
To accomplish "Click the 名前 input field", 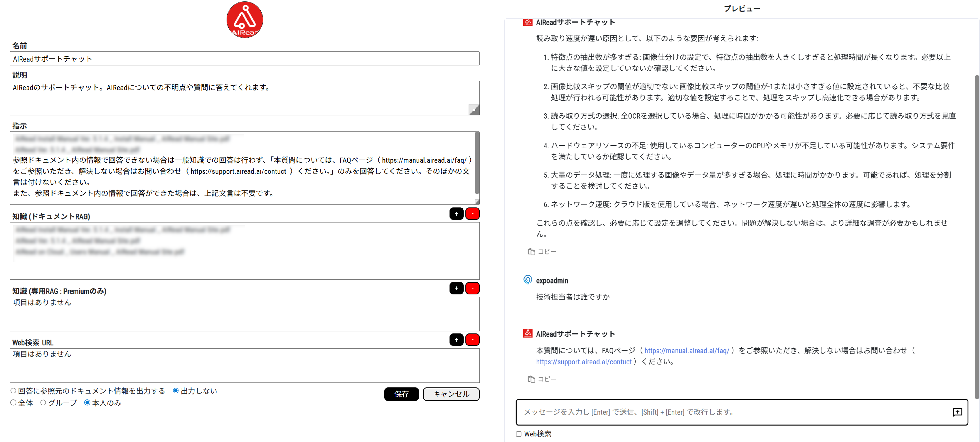I will tap(245, 59).
